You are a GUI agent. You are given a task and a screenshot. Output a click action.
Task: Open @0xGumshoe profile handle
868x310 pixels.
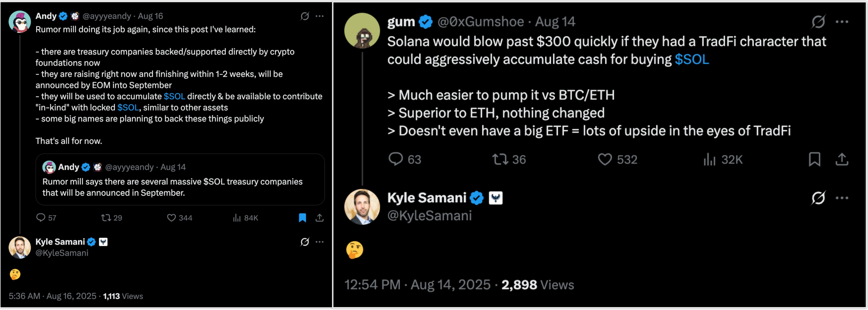[x=481, y=22]
